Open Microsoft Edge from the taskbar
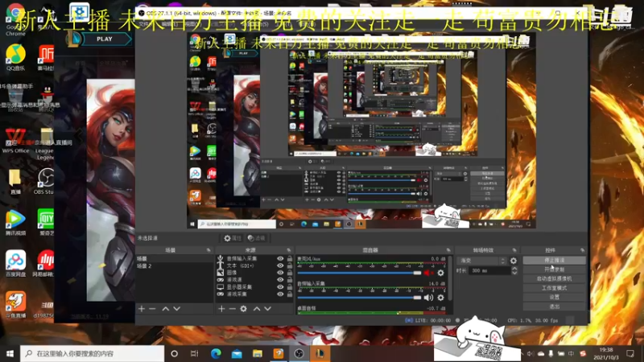The width and height of the screenshot is (644, 362). (216, 353)
